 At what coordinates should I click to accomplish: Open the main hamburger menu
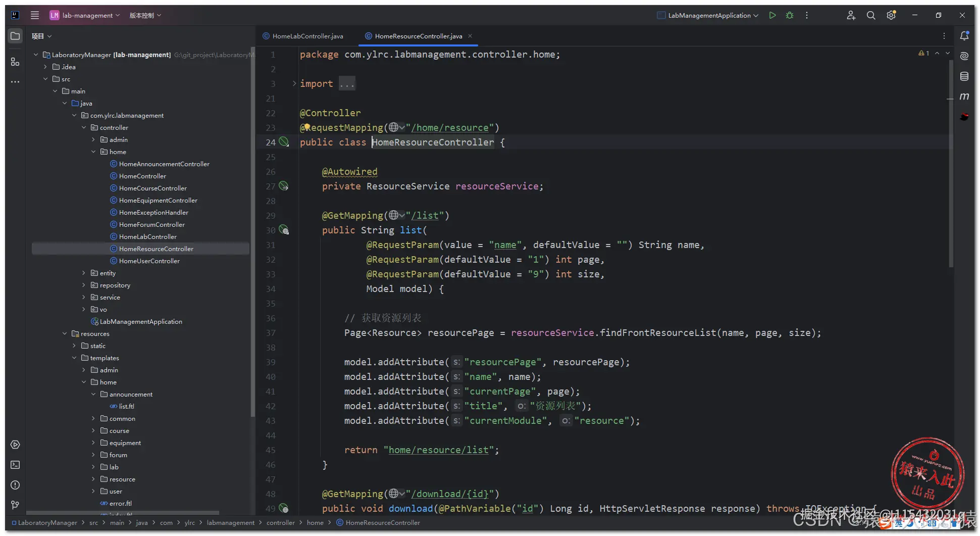click(35, 15)
